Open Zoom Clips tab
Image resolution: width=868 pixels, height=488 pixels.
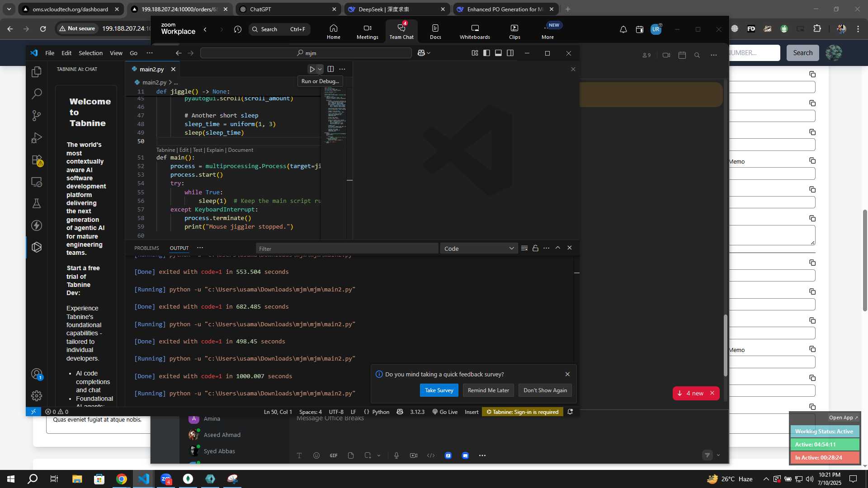coord(514,31)
